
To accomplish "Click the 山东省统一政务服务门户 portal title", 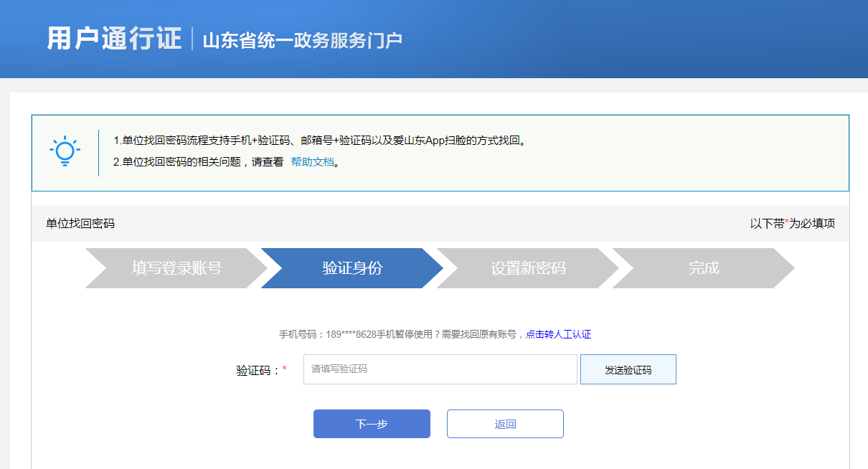I will click(x=302, y=40).
